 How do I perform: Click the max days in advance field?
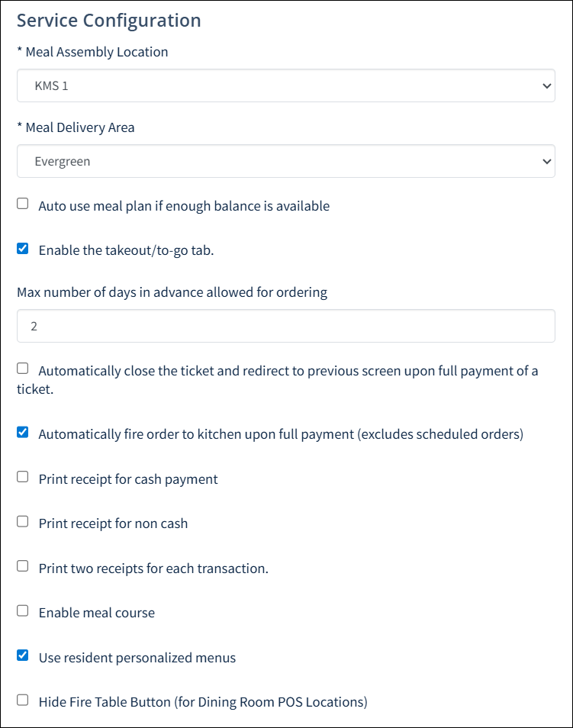286,326
